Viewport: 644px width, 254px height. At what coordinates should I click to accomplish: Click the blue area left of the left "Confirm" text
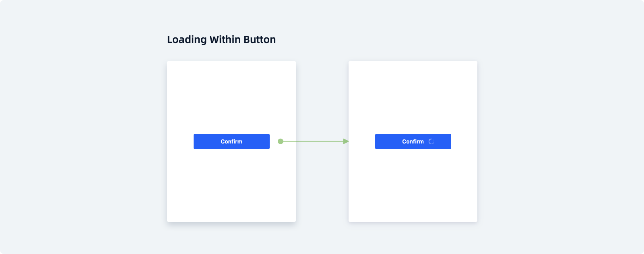tap(206, 141)
